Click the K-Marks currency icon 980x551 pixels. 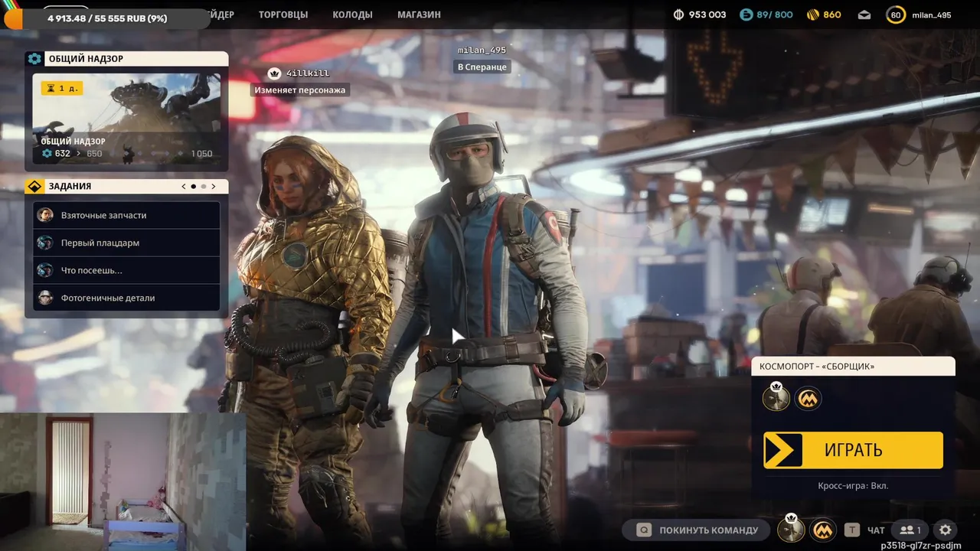(x=678, y=15)
